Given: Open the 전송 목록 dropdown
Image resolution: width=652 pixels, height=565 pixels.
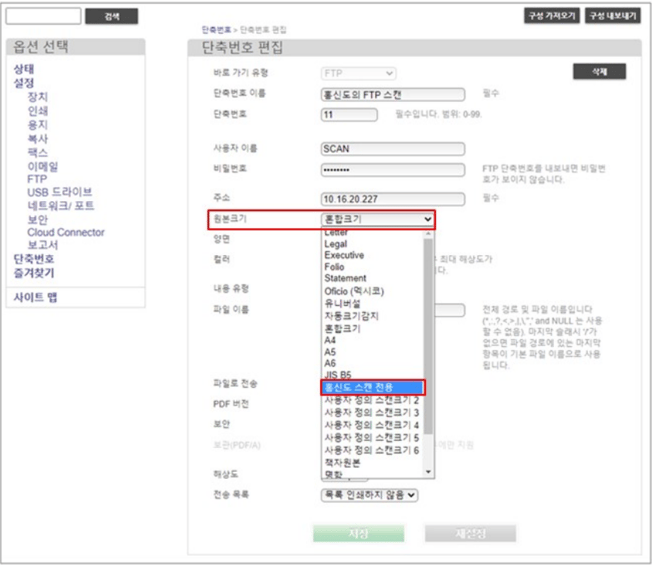Looking at the screenshot, I should 369,494.
